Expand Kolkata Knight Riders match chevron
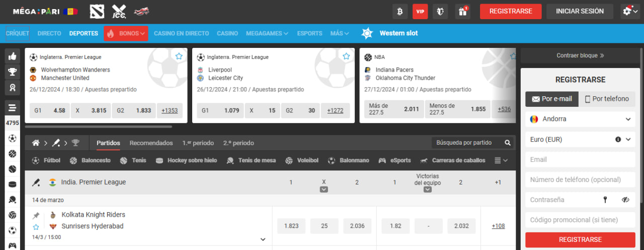The width and height of the screenshot is (644, 250). (x=263, y=239)
